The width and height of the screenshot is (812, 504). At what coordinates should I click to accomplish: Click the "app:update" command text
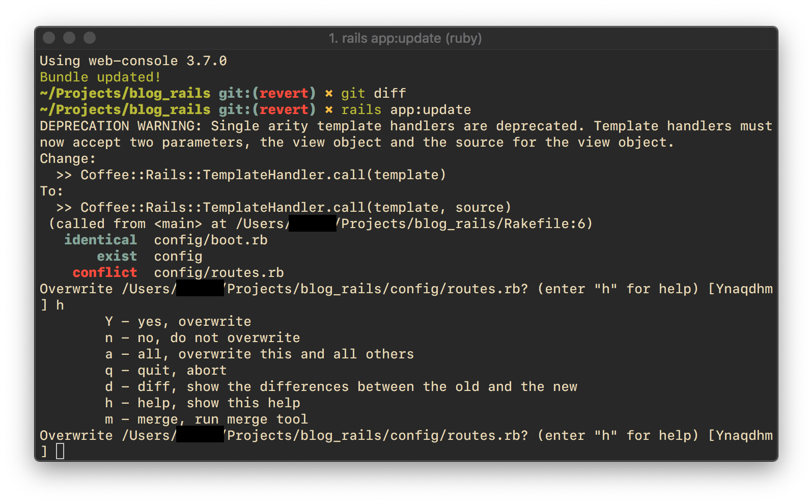click(x=431, y=109)
